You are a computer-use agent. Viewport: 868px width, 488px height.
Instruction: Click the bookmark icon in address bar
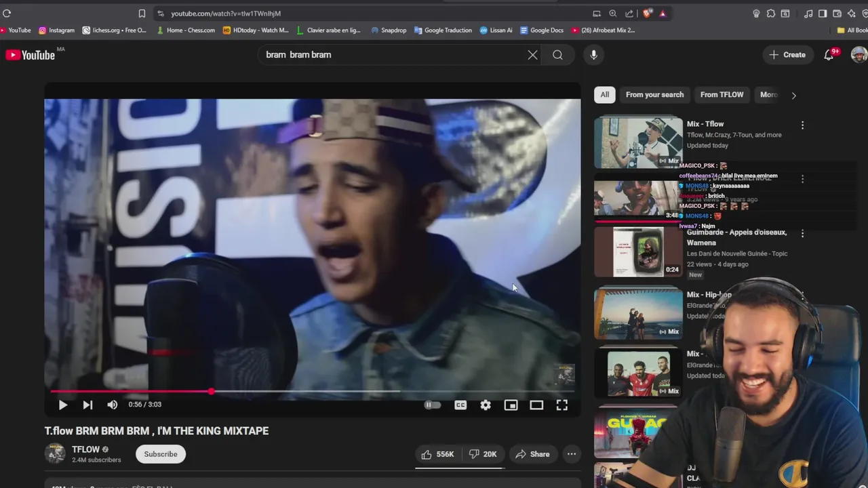click(x=142, y=13)
